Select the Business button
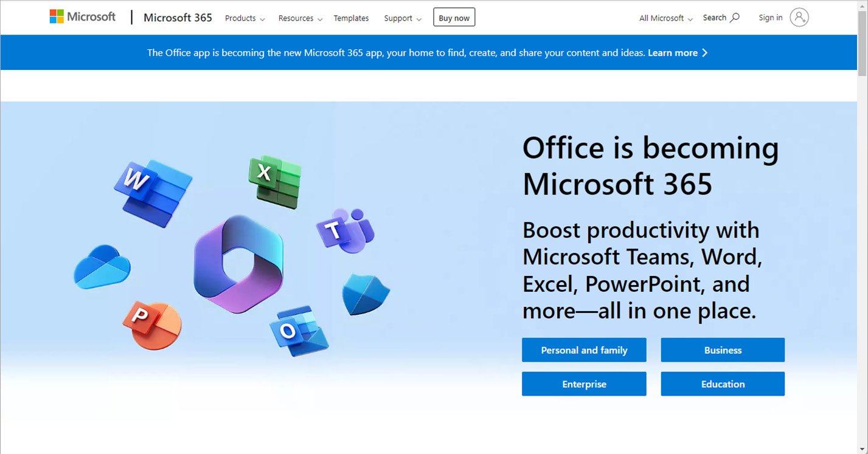The width and height of the screenshot is (868, 454). pyautogui.click(x=723, y=350)
